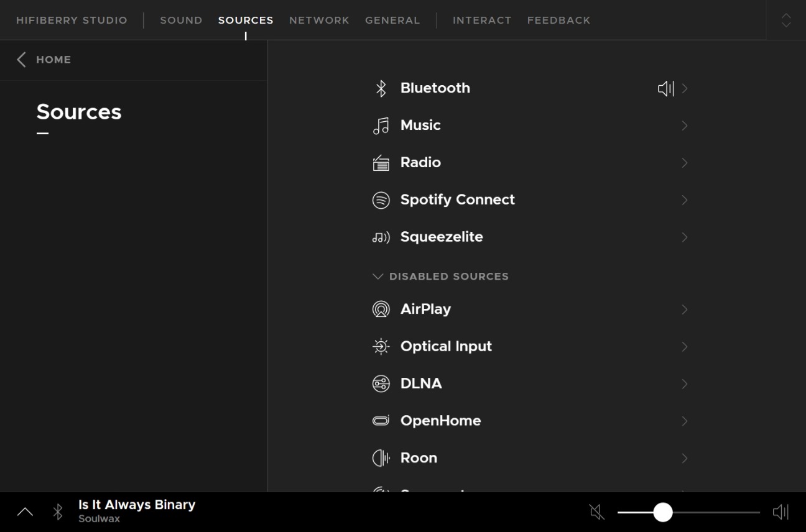Click the Squeezelite icon
The width and height of the screenshot is (806, 532).
tap(381, 237)
